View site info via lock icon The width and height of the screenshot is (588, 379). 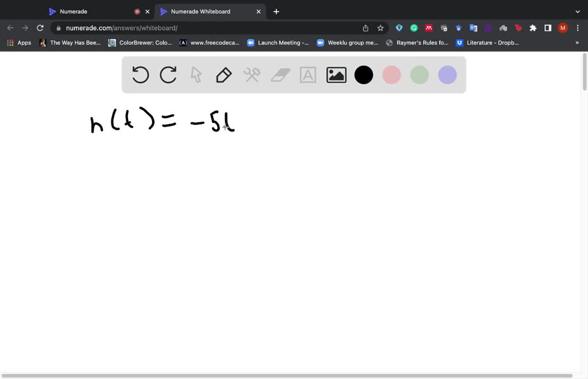(59, 28)
